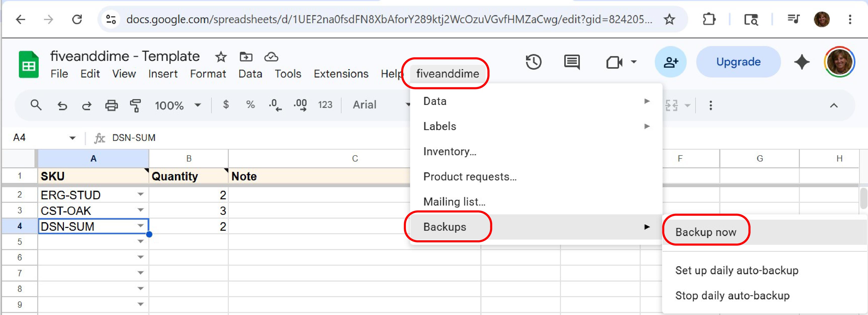Check the cloud save status icon
Viewport: 868px width, 315px height.
click(271, 57)
